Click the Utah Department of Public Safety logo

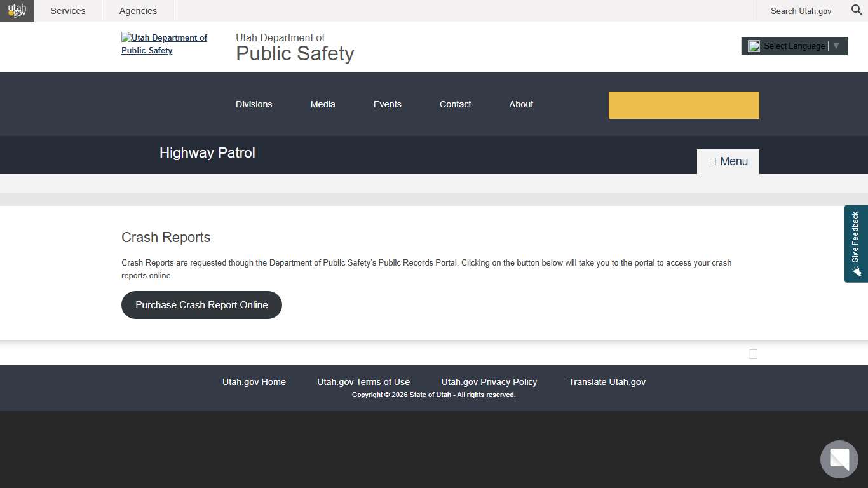pos(164,44)
